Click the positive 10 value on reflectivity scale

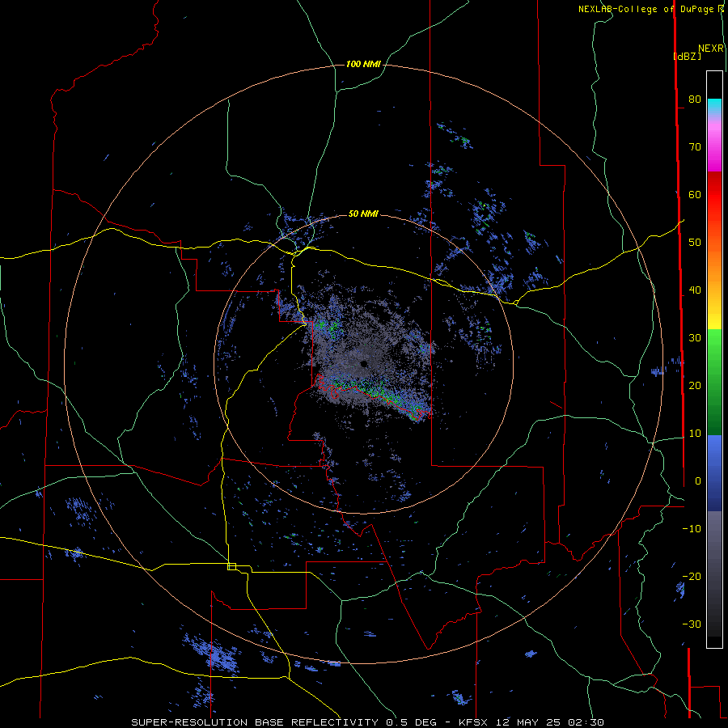click(695, 434)
